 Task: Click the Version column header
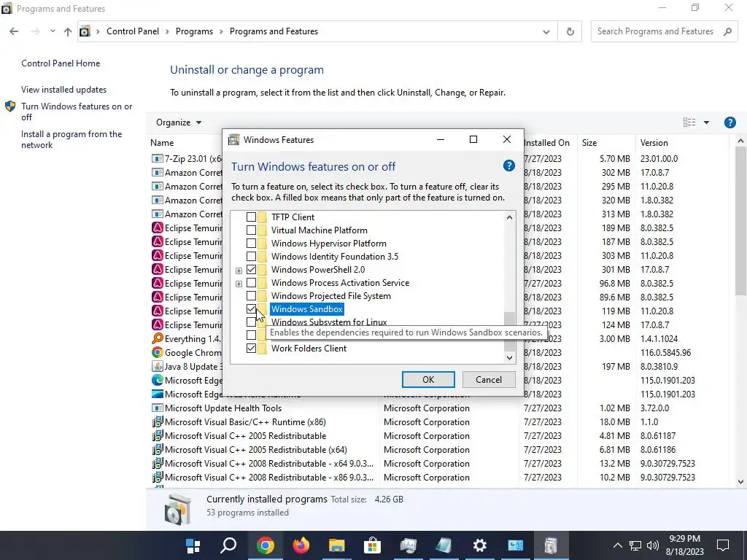click(654, 143)
